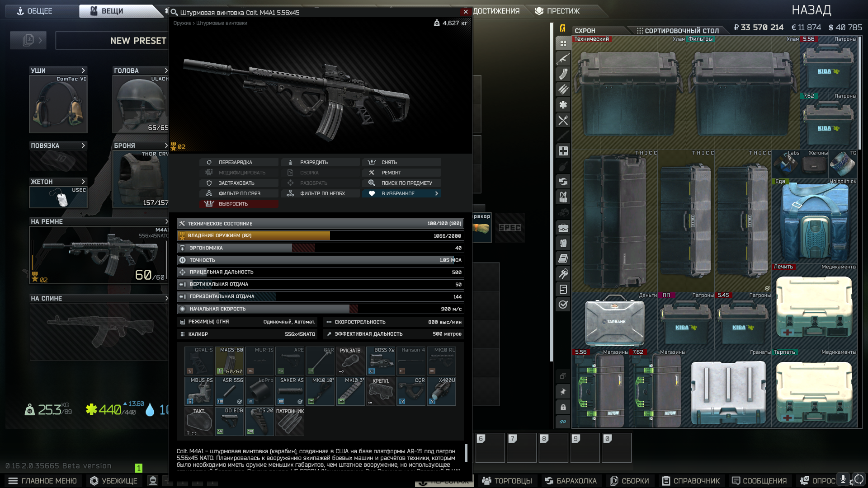Filter stash by barter swap-arrows icon
This screenshot has height=488, width=868.
(563, 182)
